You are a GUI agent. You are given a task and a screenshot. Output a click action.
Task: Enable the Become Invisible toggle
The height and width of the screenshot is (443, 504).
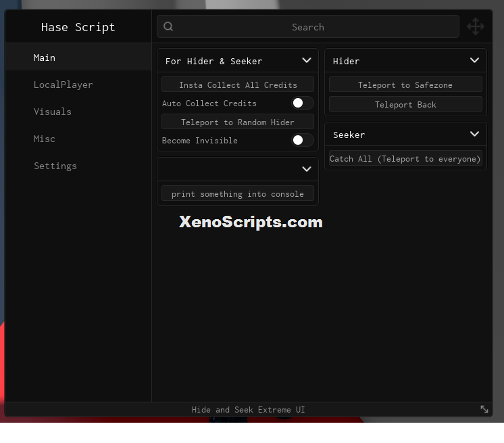pos(302,140)
